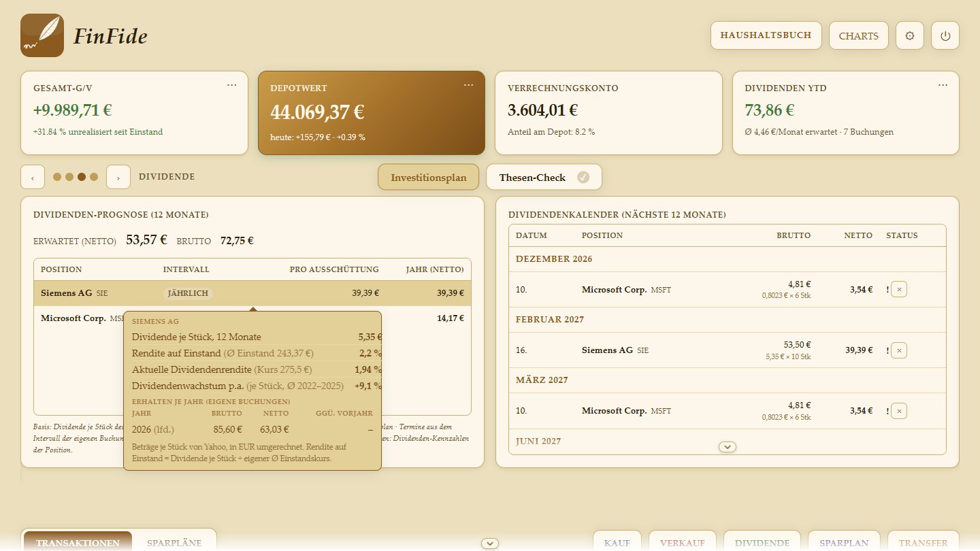Select the first page indicator dot
The width and height of the screenshot is (980, 551).
coord(57,177)
